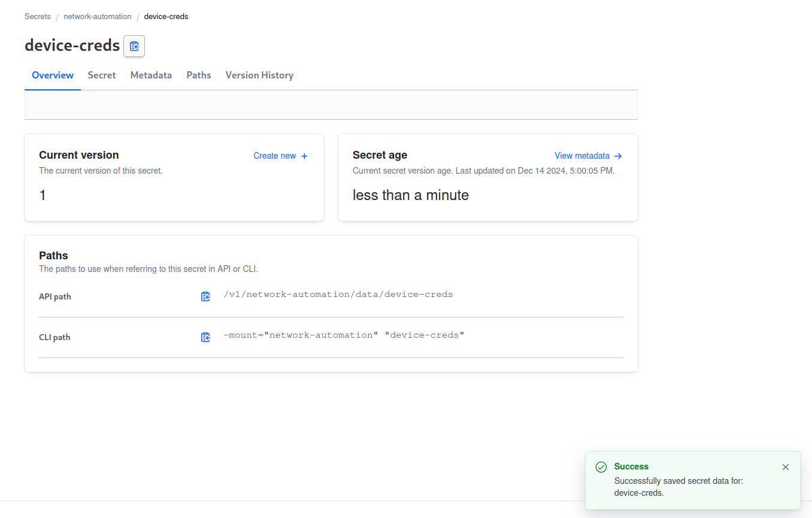Viewport: 812px width, 518px height.
Task: Open the Version History tab
Action: tap(259, 75)
